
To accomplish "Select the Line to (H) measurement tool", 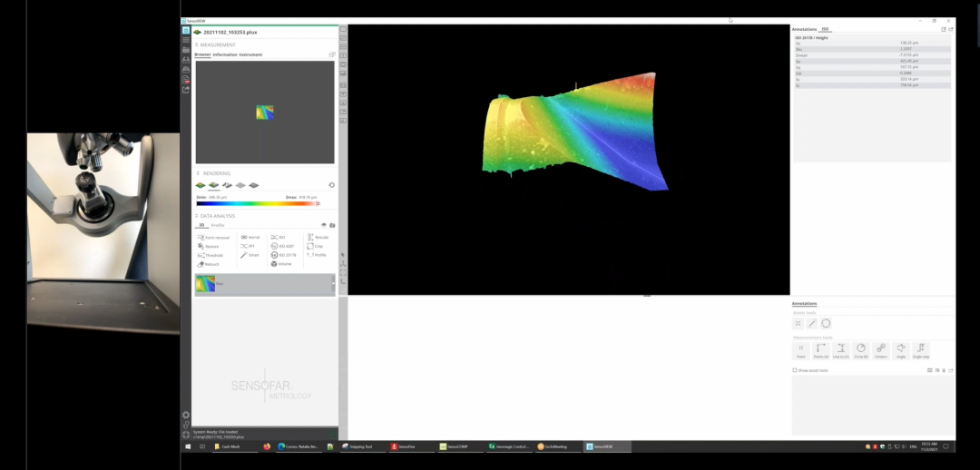I will click(x=840, y=350).
